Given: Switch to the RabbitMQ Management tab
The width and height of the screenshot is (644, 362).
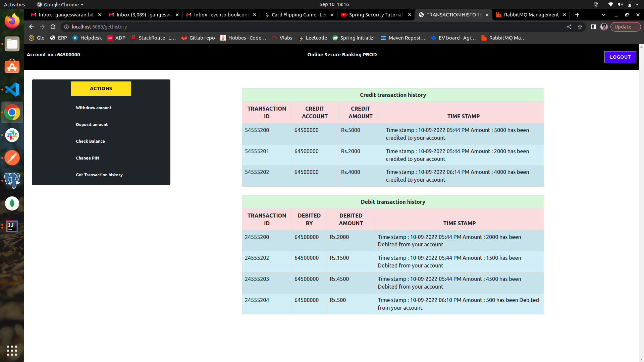Looking at the screenshot, I should click(531, 15).
